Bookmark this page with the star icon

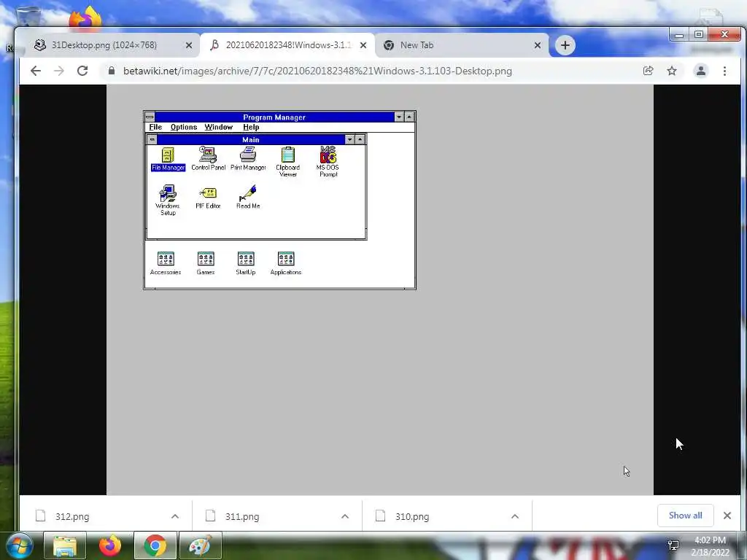(x=672, y=71)
